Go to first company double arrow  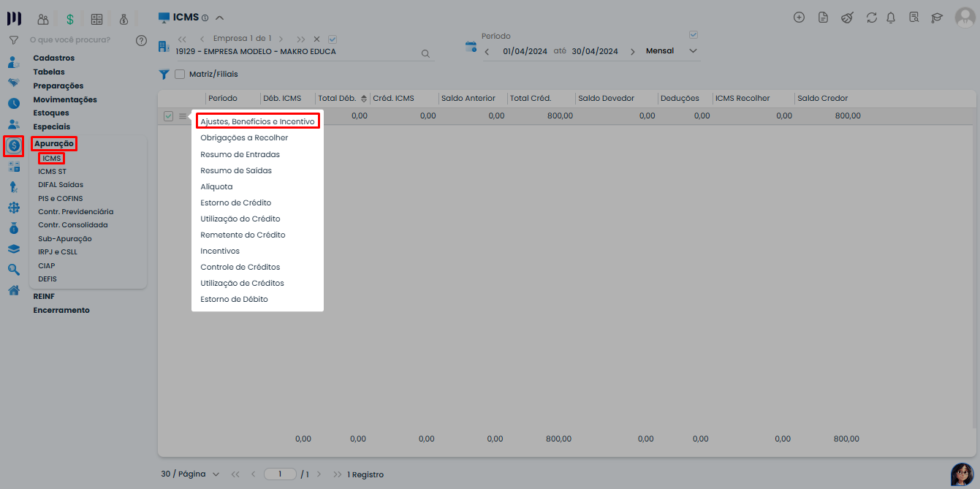tap(182, 39)
